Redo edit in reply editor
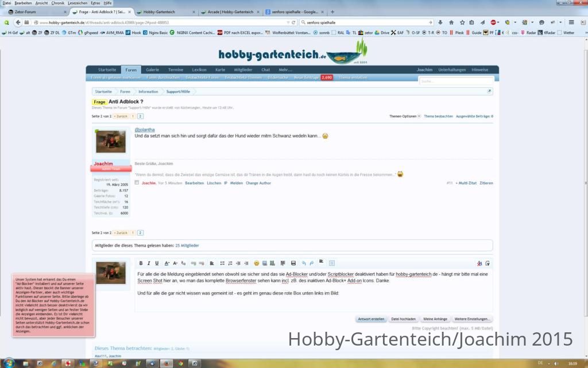The image size is (588, 368). [311, 263]
